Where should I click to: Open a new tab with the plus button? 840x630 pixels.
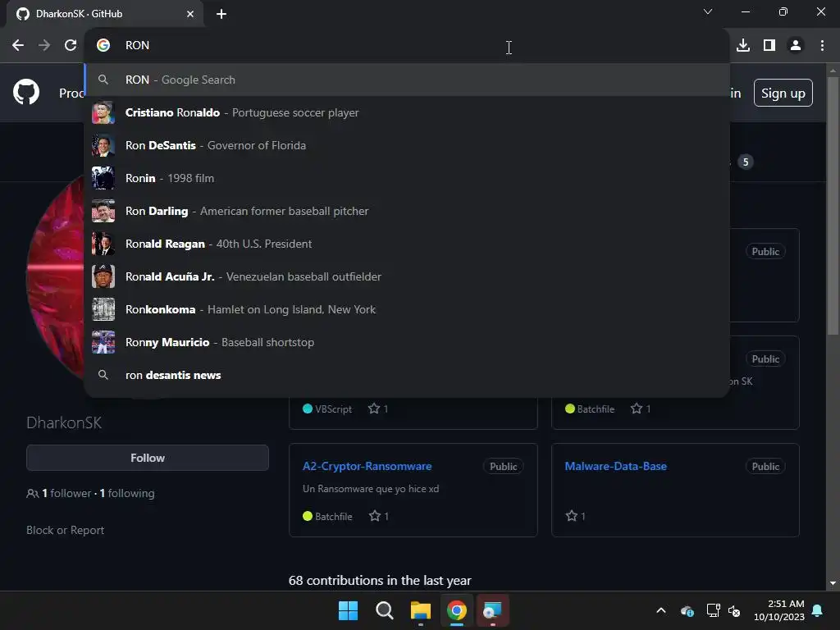221,14
